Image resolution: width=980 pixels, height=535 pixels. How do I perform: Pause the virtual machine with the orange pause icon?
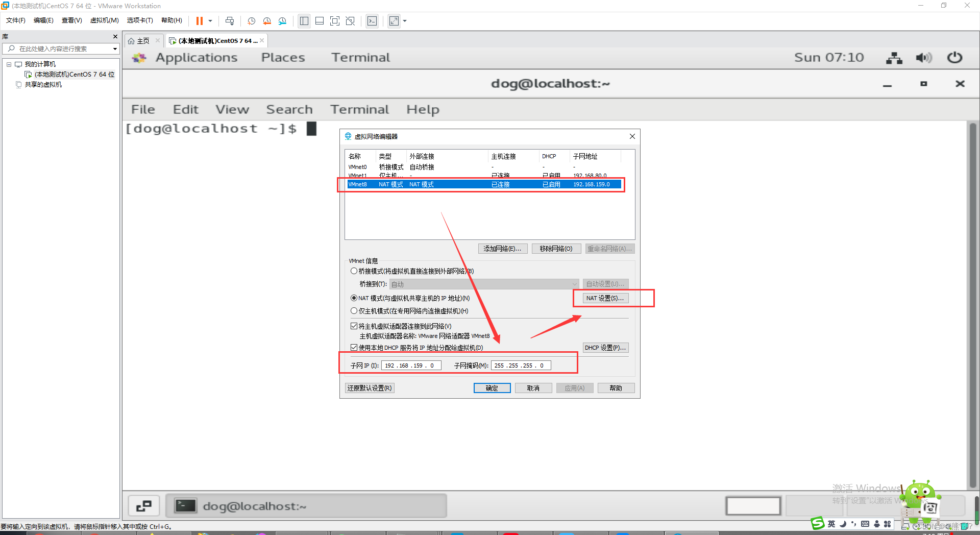tap(200, 21)
